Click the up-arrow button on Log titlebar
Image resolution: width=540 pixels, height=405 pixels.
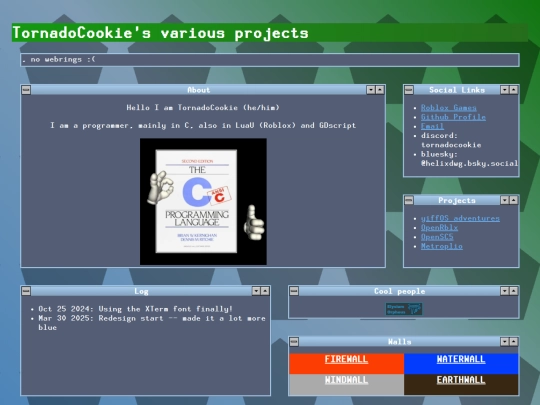click(265, 291)
